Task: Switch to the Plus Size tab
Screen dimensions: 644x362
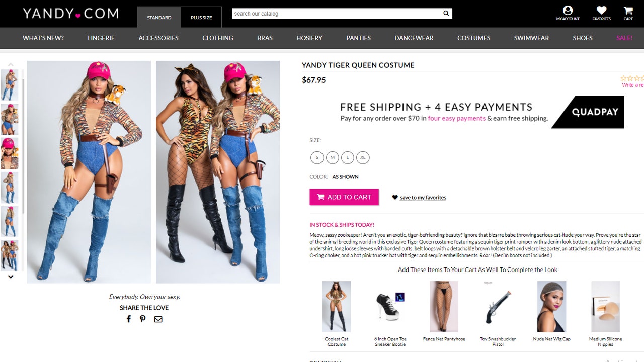Action: coord(201,18)
